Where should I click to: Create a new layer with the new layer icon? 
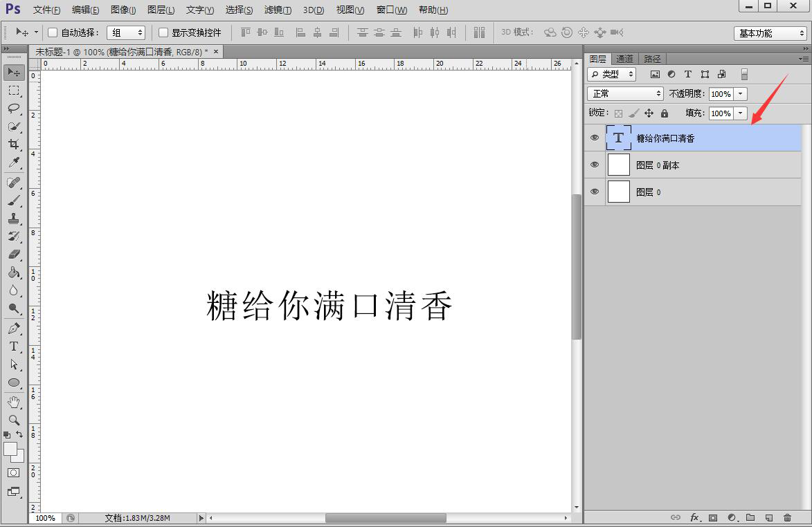tap(768, 517)
